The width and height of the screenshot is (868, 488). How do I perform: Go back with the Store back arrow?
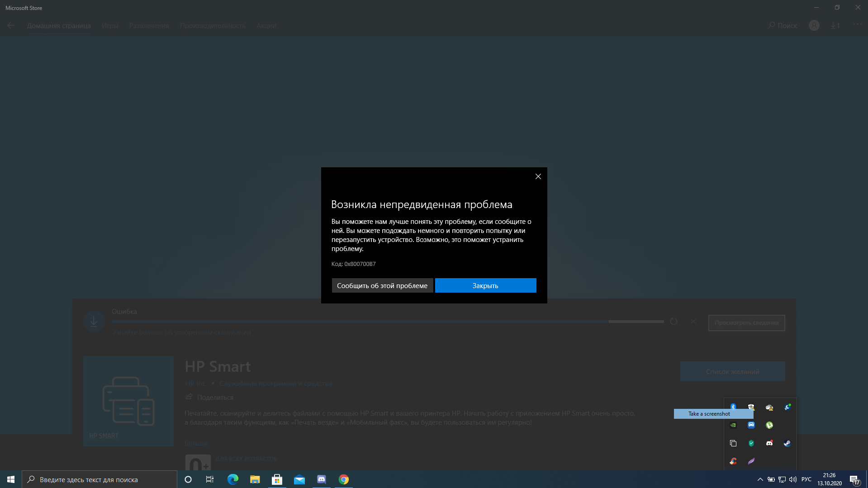[x=11, y=25]
